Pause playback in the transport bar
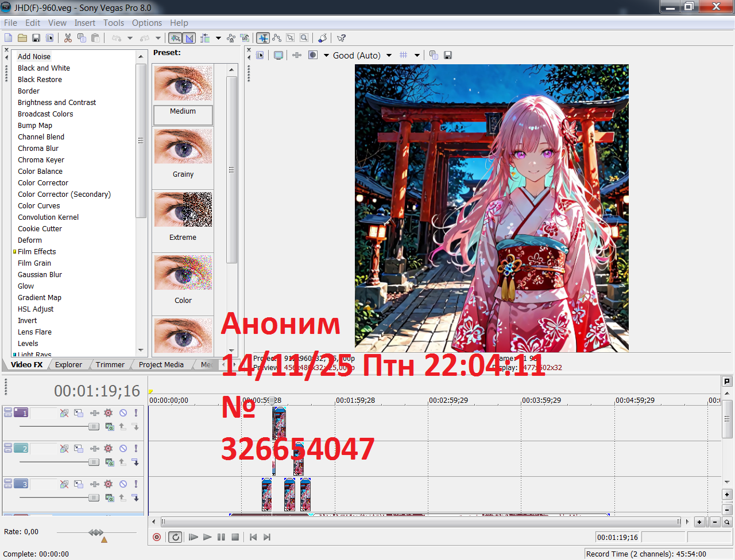This screenshot has height=560, width=735. (x=221, y=537)
